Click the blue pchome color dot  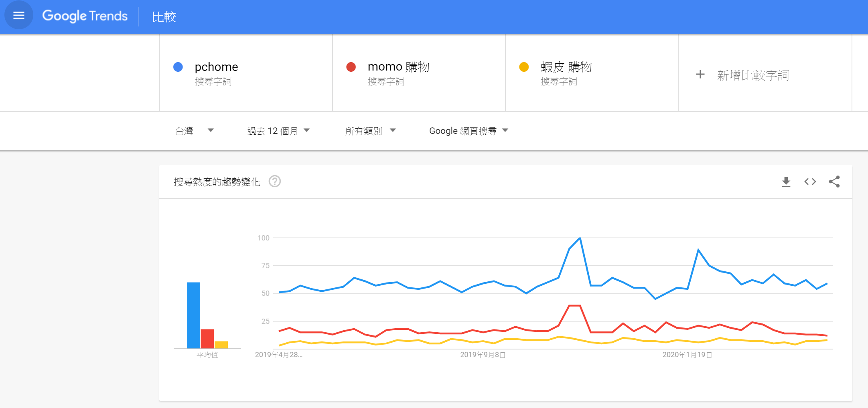click(178, 67)
